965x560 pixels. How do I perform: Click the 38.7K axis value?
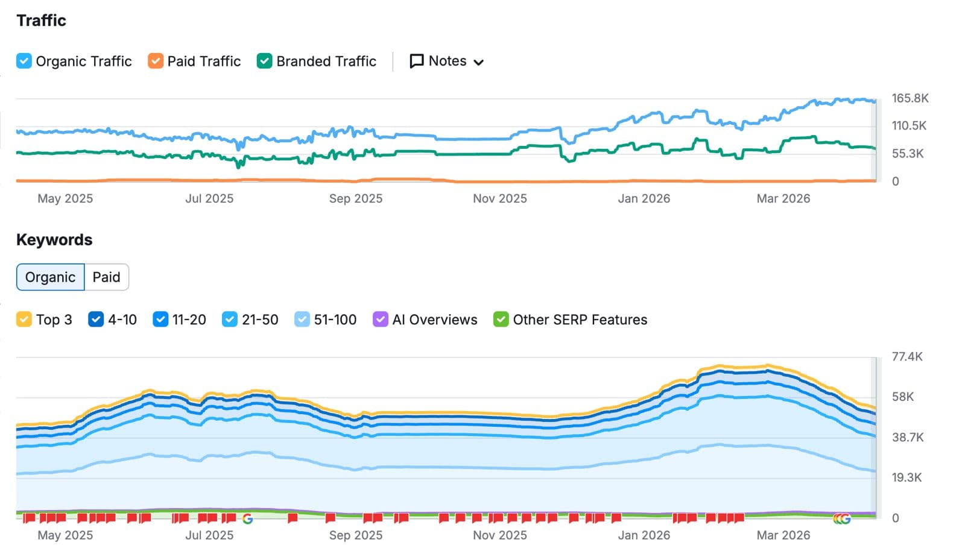tap(908, 438)
